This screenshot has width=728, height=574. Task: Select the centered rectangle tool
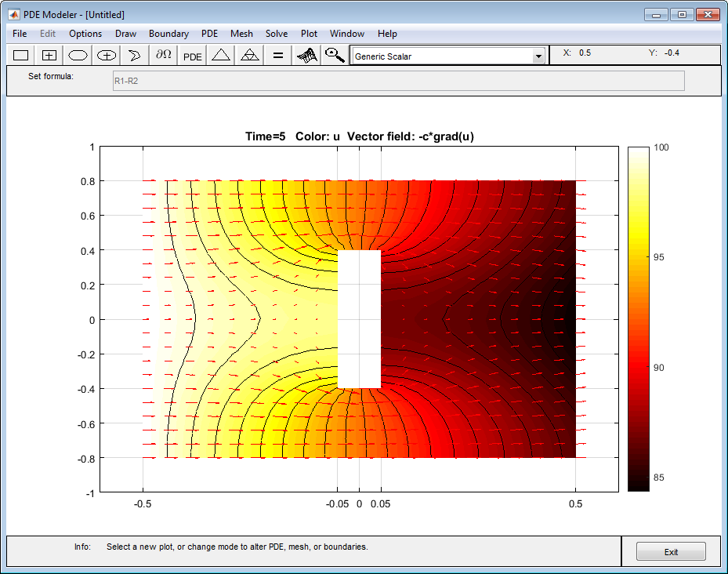click(x=49, y=56)
